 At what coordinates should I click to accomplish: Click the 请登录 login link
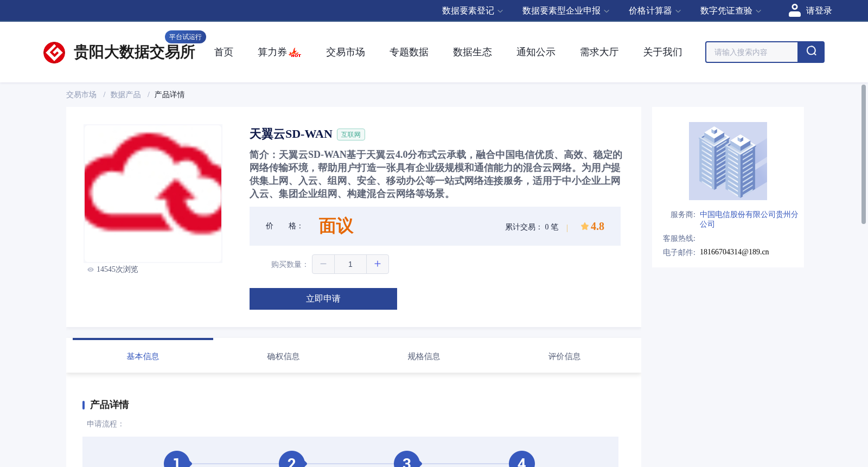[x=819, y=11]
